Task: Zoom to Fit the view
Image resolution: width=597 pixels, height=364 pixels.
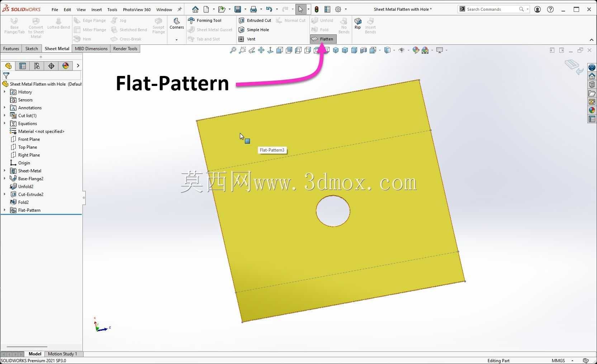Action: point(233,50)
